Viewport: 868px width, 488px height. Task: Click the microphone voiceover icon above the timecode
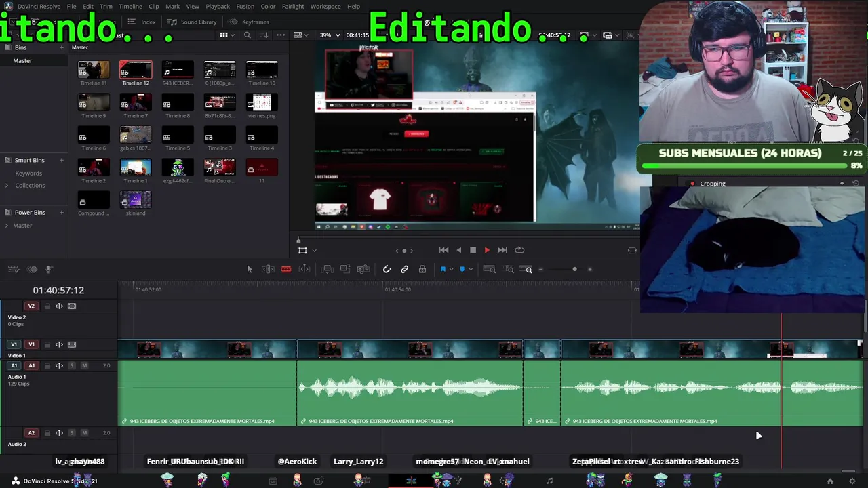click(49, 269)
